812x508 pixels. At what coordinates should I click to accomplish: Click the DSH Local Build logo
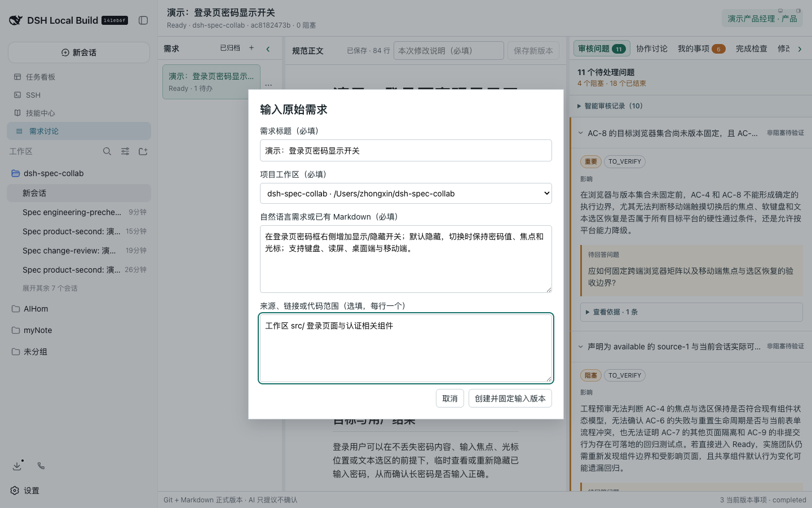click(16, 20)
